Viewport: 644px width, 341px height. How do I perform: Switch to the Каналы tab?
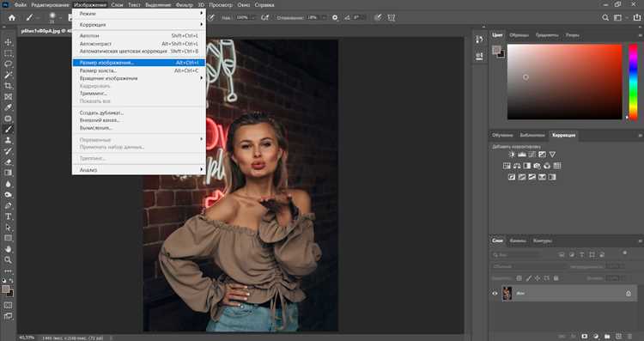coord(518,241)
